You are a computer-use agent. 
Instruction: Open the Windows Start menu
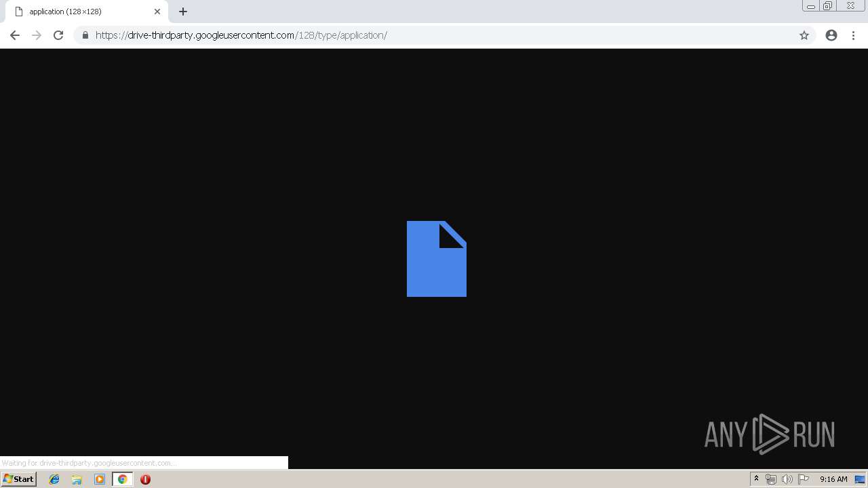[x=18, y=479]
